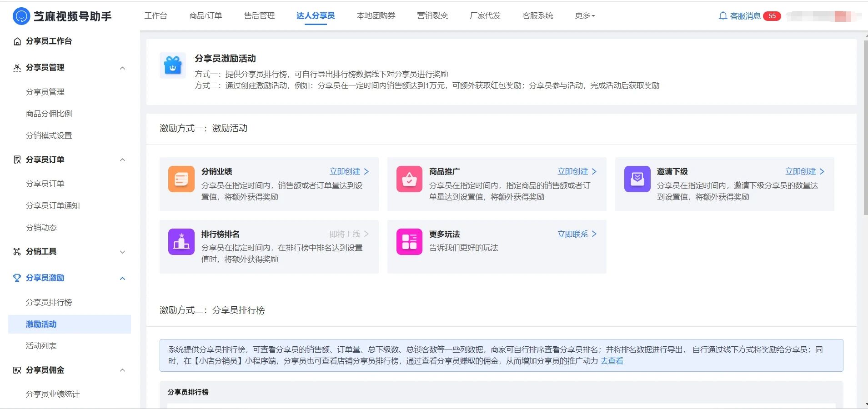Click the 分享员工作台 home icon
This screenshot has height=409, width=868.
pos(17,41)
